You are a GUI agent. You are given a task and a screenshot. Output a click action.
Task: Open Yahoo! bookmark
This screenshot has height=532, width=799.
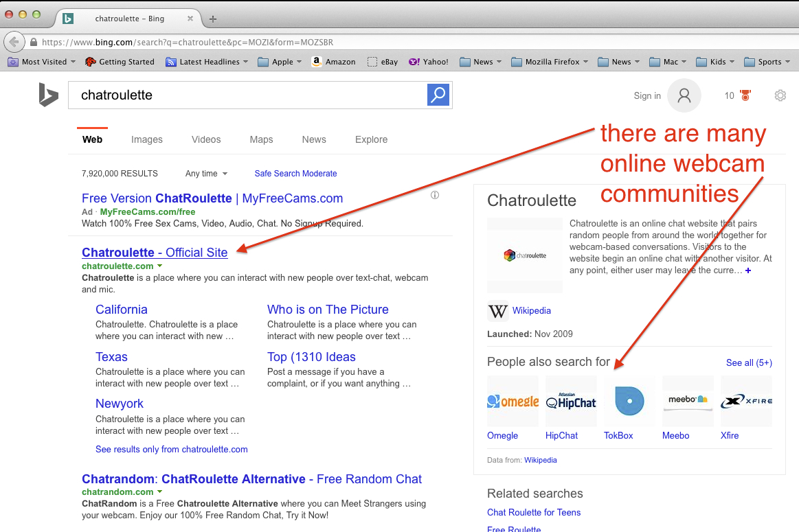pyautogui.click(x=429, y=62)
